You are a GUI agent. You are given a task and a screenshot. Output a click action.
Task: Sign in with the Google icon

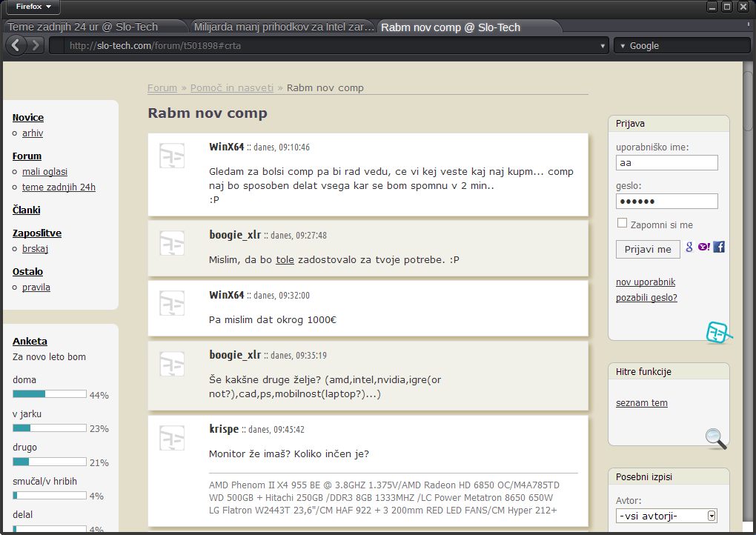click(x=689, y=247)
